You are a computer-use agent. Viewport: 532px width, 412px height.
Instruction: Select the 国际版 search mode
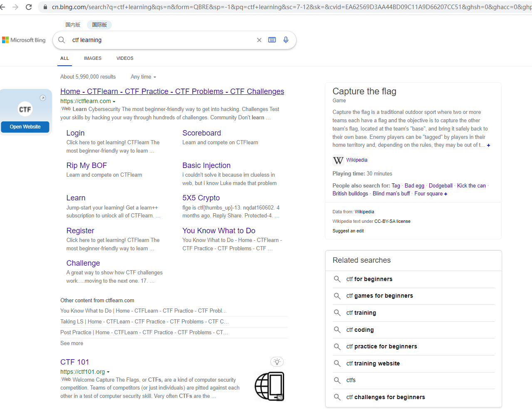[x=99, y=25]
